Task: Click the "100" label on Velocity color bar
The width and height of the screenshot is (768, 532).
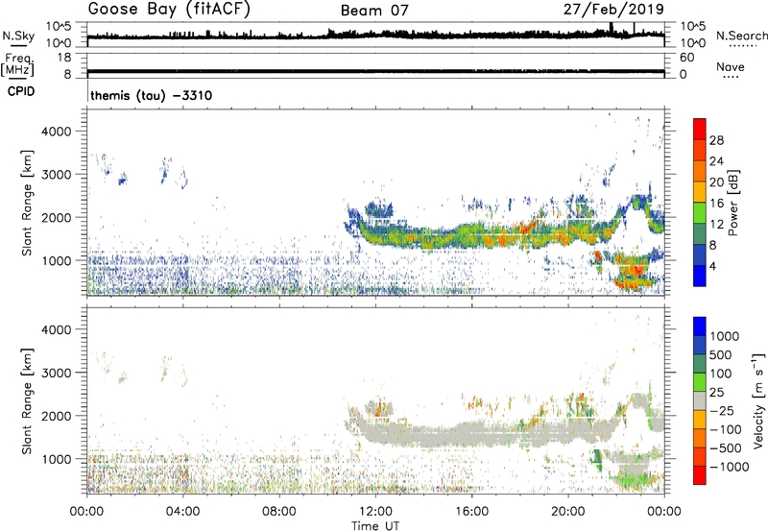Action: coord(721,374)
